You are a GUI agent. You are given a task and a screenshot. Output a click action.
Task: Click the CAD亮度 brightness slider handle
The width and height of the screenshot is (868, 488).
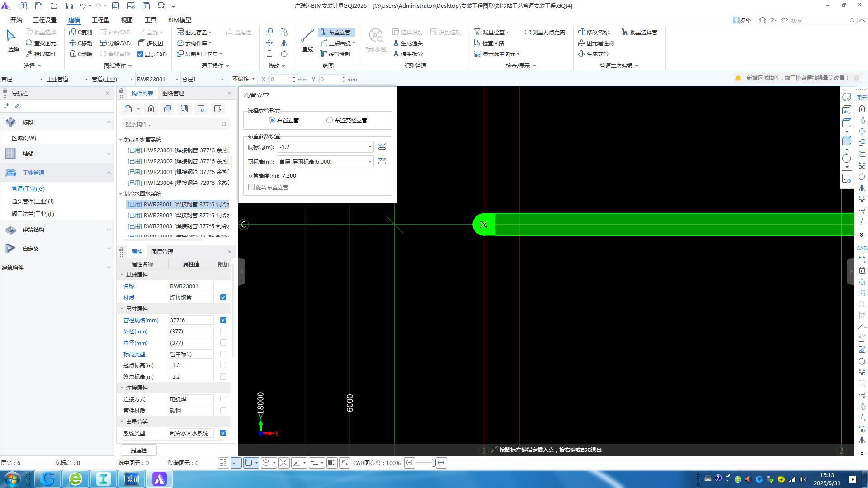[x=434, y=463]
